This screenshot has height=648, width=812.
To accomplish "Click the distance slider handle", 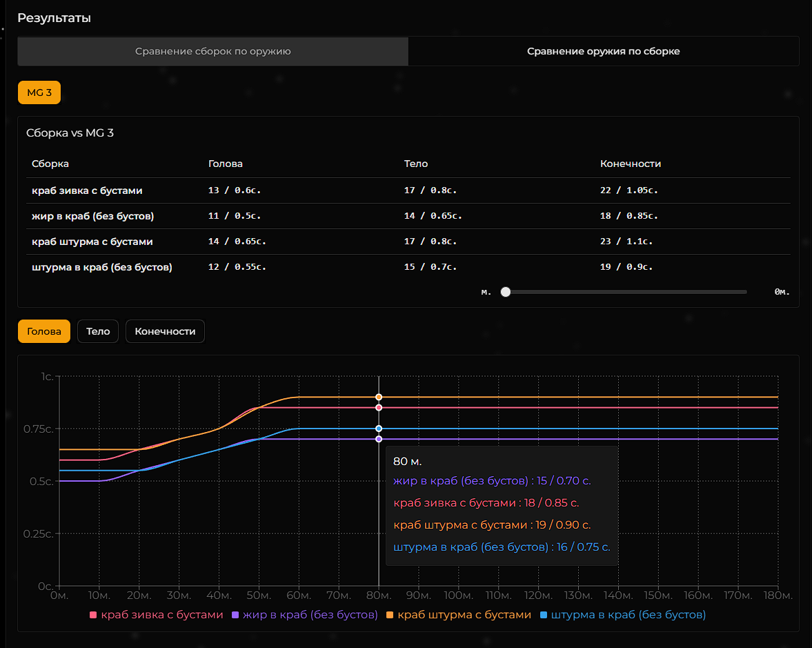I will click(x=506, y=292).
